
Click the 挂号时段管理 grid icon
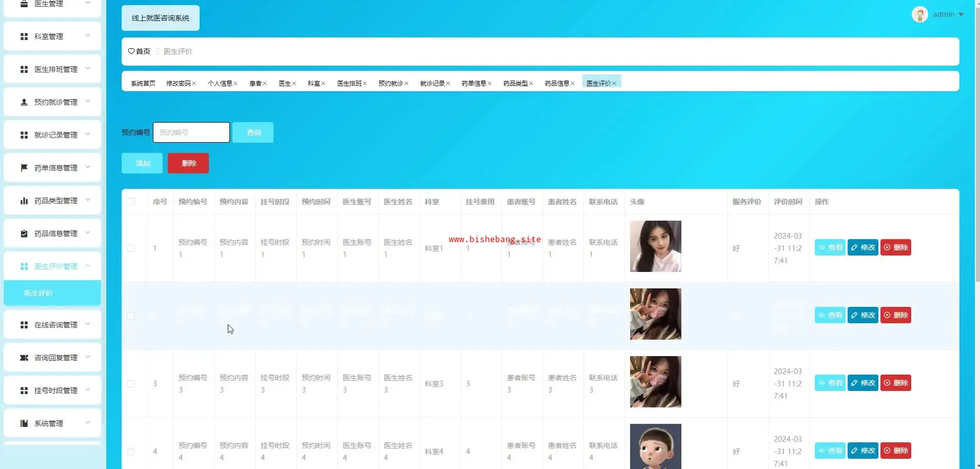24,390
